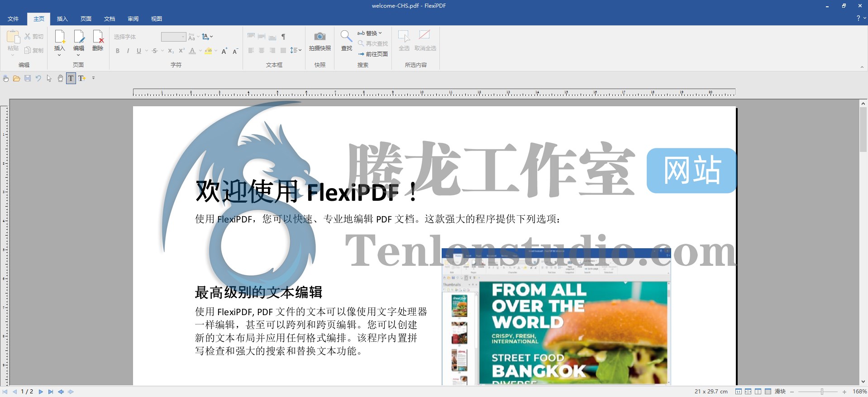
Task: Click the 全选 (Select all) icon
Action: tap(404, 36)
